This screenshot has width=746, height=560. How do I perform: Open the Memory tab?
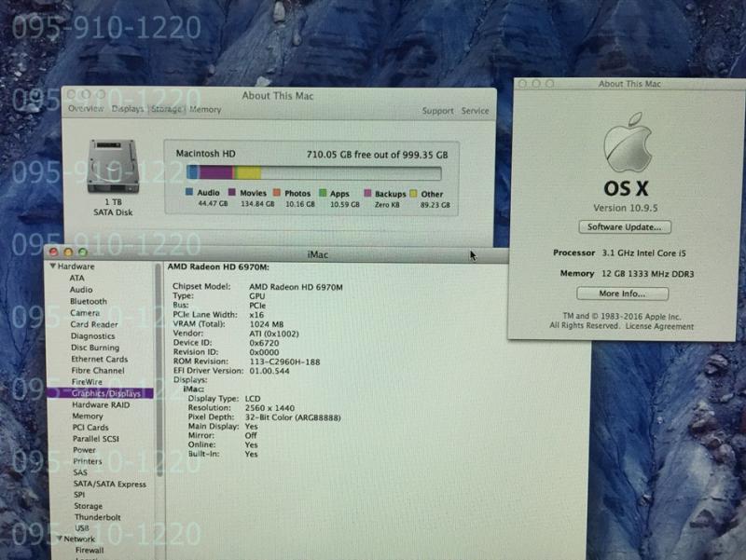[206, 110]
